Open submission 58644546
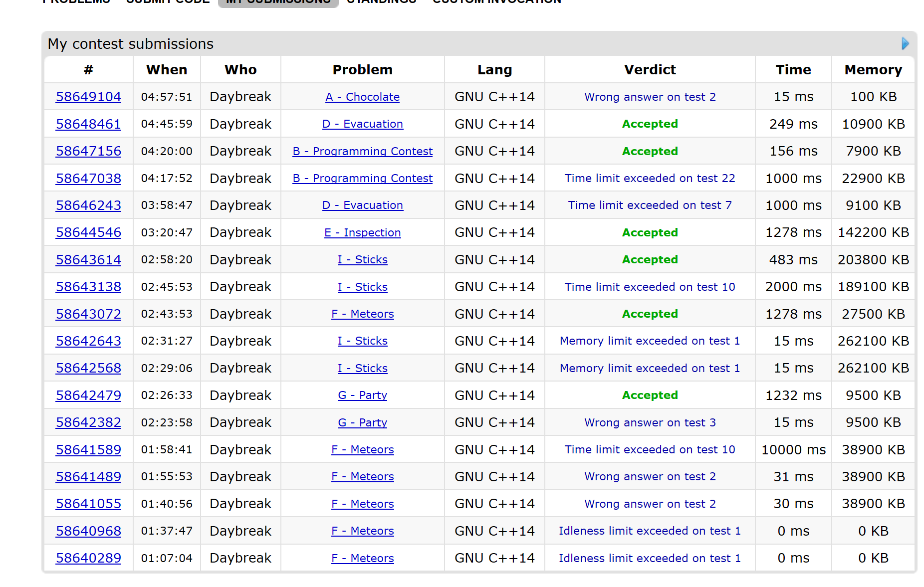The height and width of the screenshot is (587, 924). 88,232
